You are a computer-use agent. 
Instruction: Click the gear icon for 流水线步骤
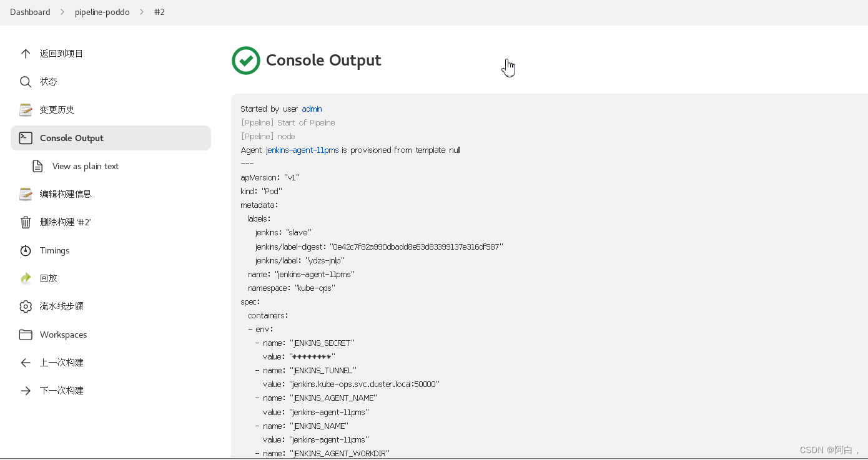point(26,306)
